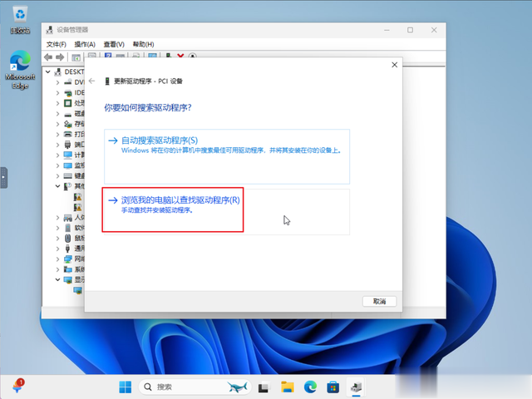Image resolution: width=532 pixels, height=399 pixels.
Task: Open the 查看(V) menu
Action: coord(114,44)
